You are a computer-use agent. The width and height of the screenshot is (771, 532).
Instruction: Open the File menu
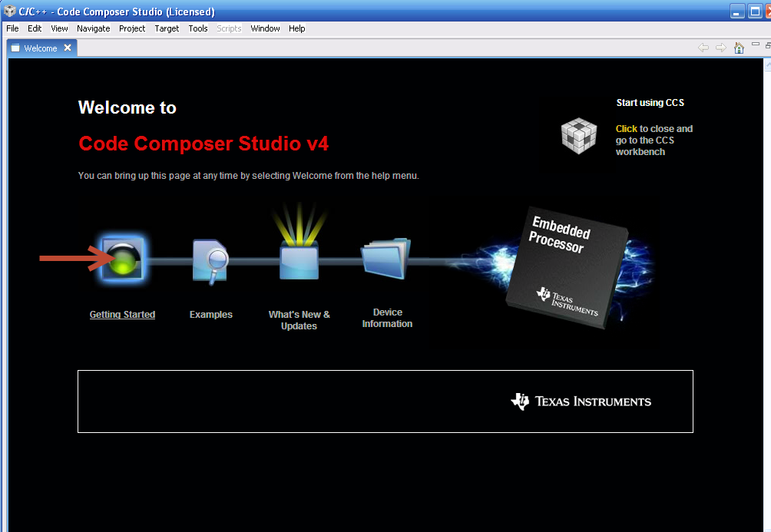tap(12, 28)
